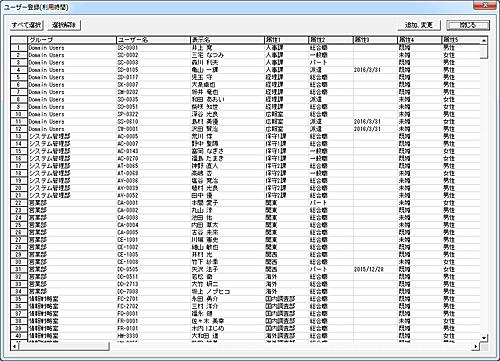This screenshot has height=361, width=500.
Task: Select the ユーザー名 column header
Action: click(153, 40)
